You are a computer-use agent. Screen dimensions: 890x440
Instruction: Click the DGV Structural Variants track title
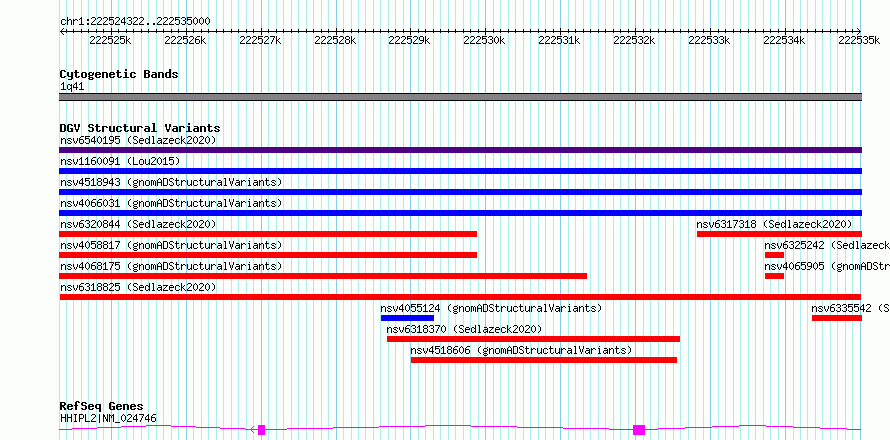tap(140, 128)
